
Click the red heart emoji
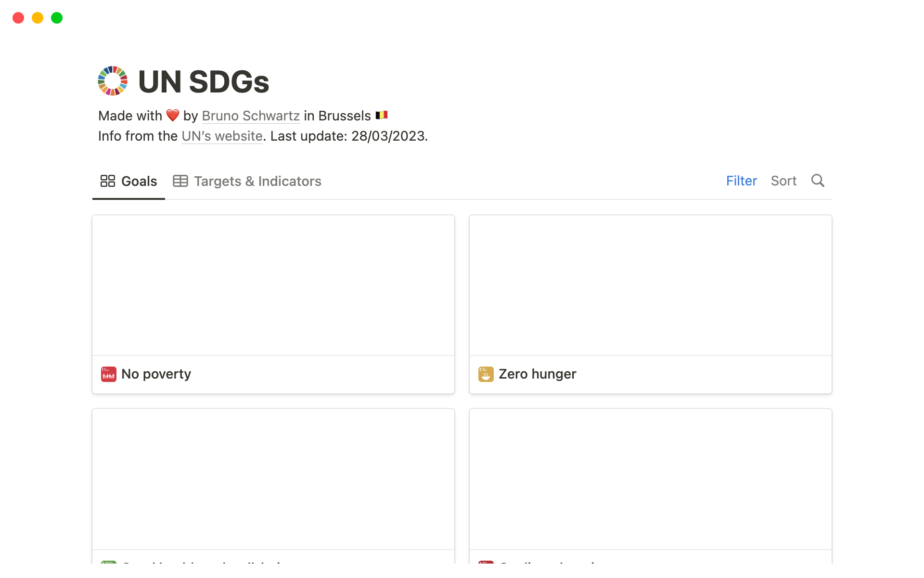[x=173, y=116]
